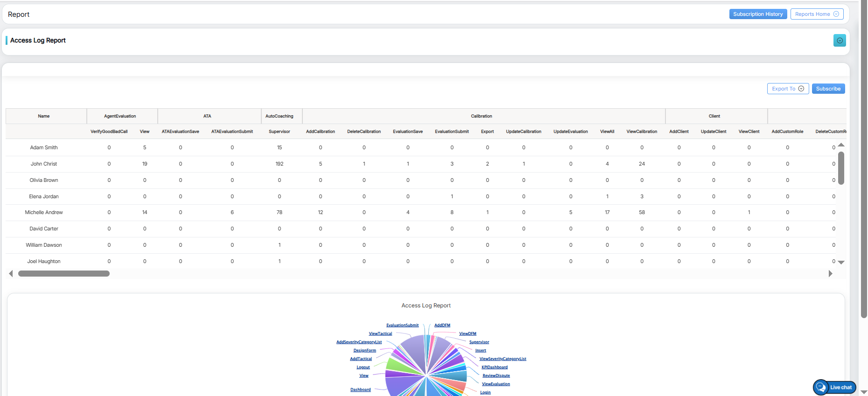Image resolution: width=868 pixels, height=396 pixels.
Task: Click the horizontal scrollbar thumb under the table
Action: (x=64, y=274)
